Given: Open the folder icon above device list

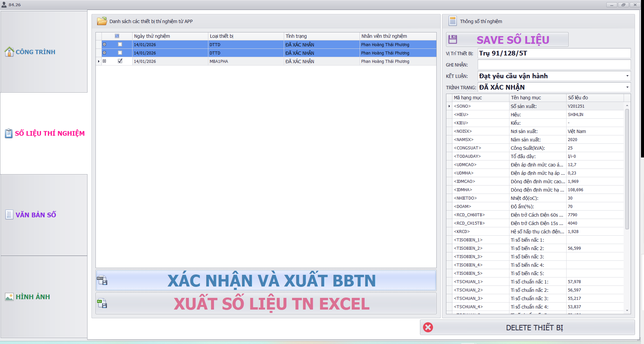Looking at the screenshot, I should pos(102,21).
